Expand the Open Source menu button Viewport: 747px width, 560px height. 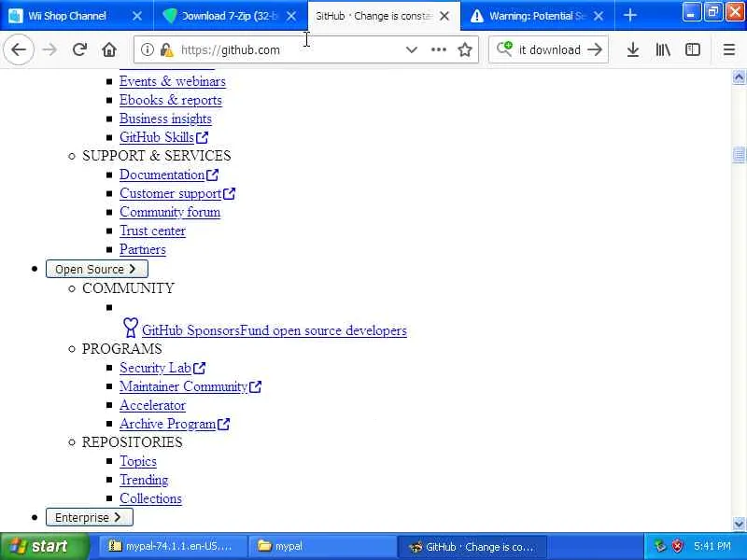click(97, 269)
